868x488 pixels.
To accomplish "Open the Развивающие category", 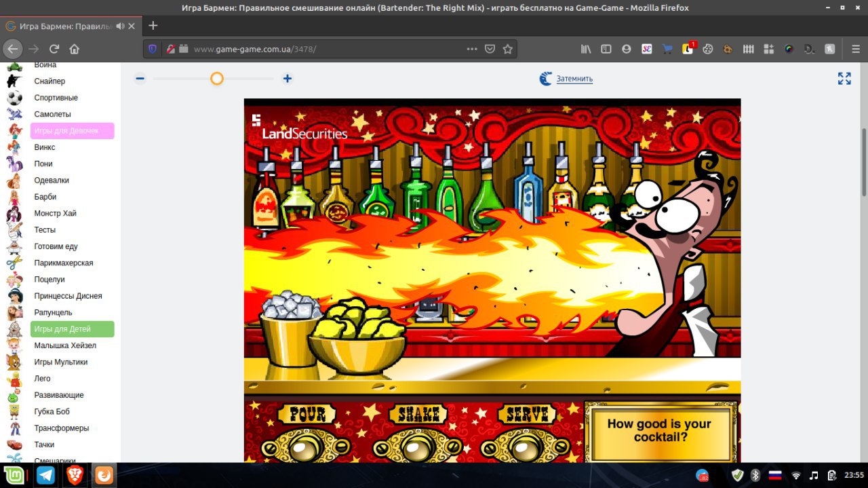I will tap(59, 395).
